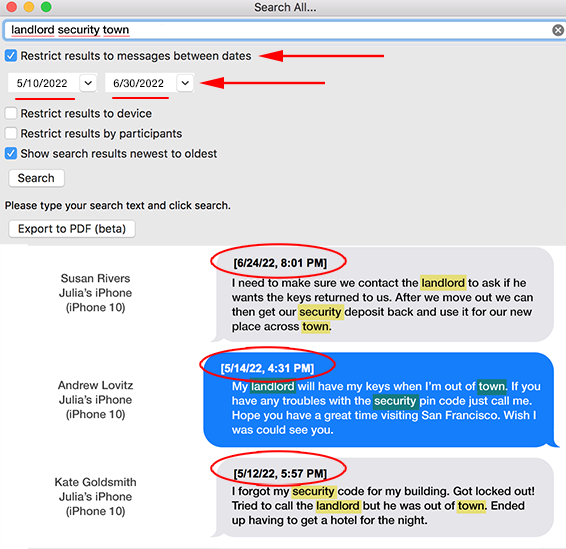Uncheck Restrict results to messages between dates
The image size is (566, 549).
click(x=11, y=56)
